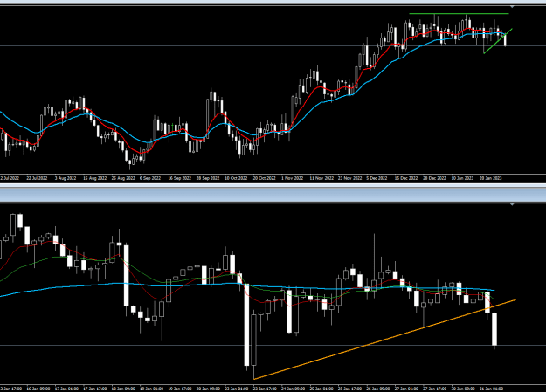Screen dimensions: 546x392
Task: Click the '5 Dec 2022' date label
Action: click(x=377, y=178)
